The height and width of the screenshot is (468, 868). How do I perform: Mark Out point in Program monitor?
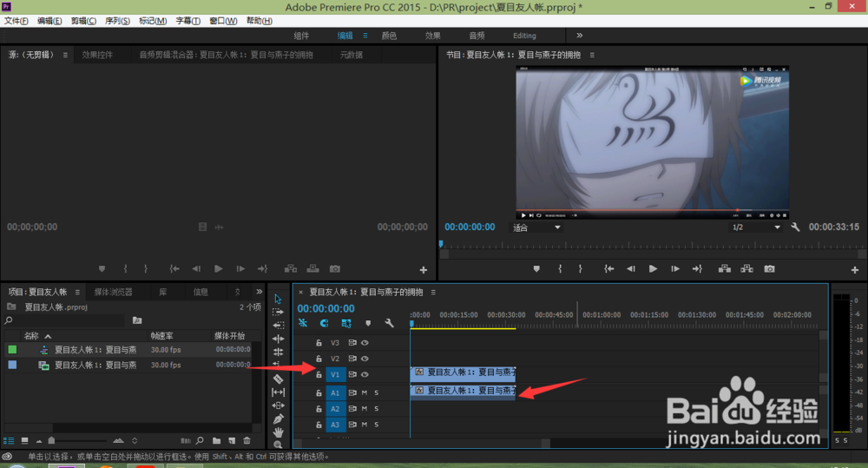(x=580, y=268)
